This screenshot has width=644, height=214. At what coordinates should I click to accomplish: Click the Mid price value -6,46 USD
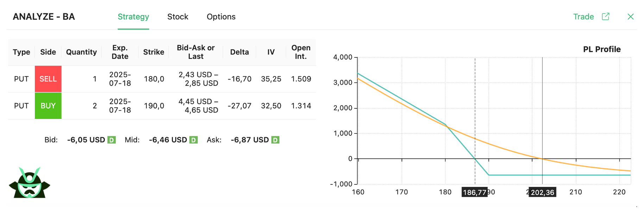click(168, 139)
